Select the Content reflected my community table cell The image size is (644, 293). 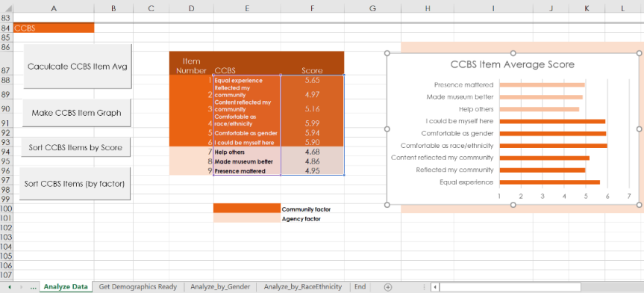pos(247,106)
